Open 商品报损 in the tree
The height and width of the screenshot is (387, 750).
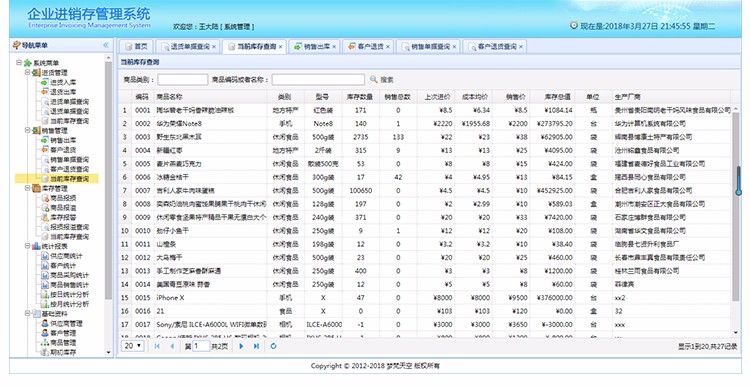click(x=63, y=198)
